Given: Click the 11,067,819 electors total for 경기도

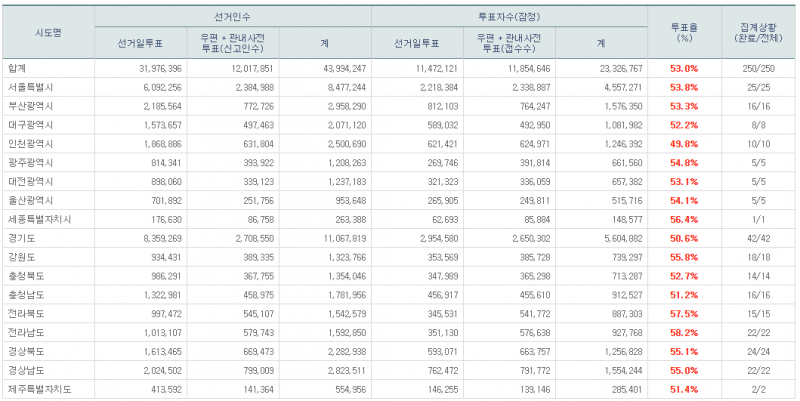Looking at the screenshot, I should pos(344,238).
